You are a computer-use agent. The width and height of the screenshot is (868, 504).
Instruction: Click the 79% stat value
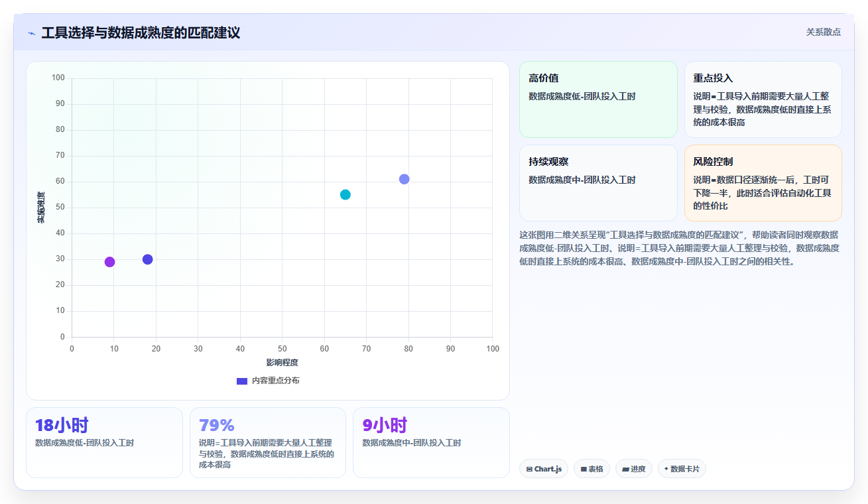[217, 425]
